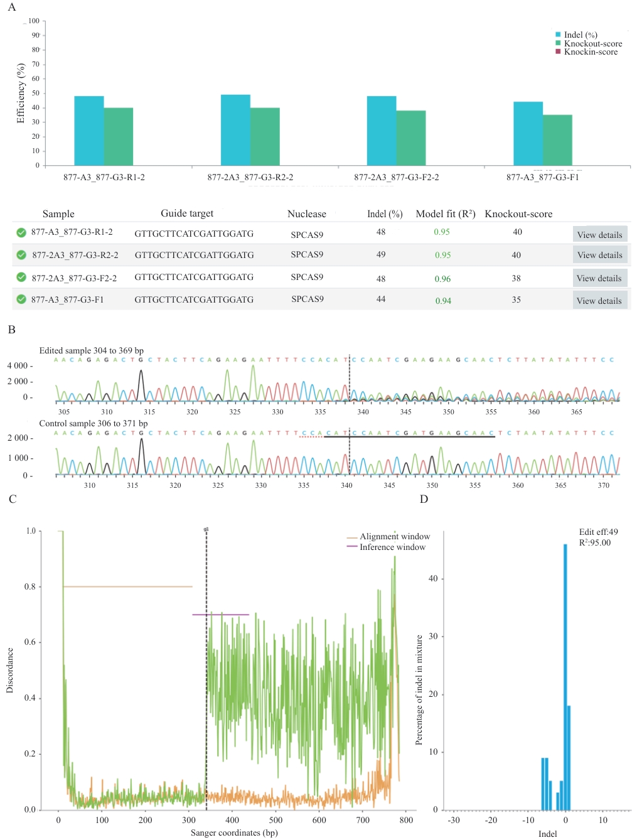Click the Knockout-score column header in table
Screen dimensions: 637x840
pos(518,214)
